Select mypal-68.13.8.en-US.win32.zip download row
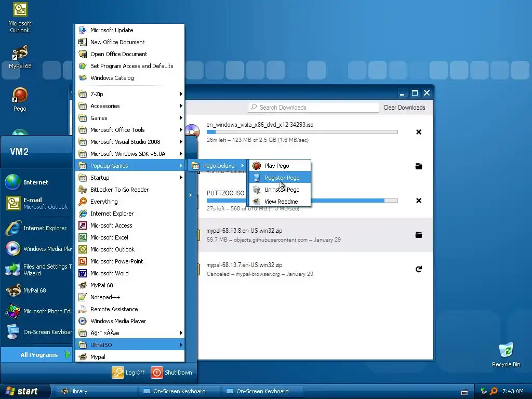The height and width of the screenshot is (399, 532). 315,235
